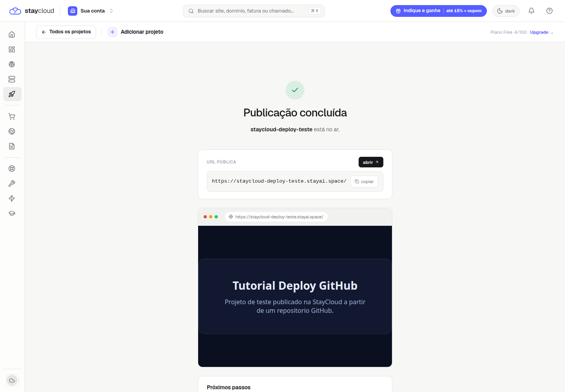Viewport: 565px width, 392px height.
Task: Open the wrench tools icon in sidebar
Action: [x=12, y=183]
